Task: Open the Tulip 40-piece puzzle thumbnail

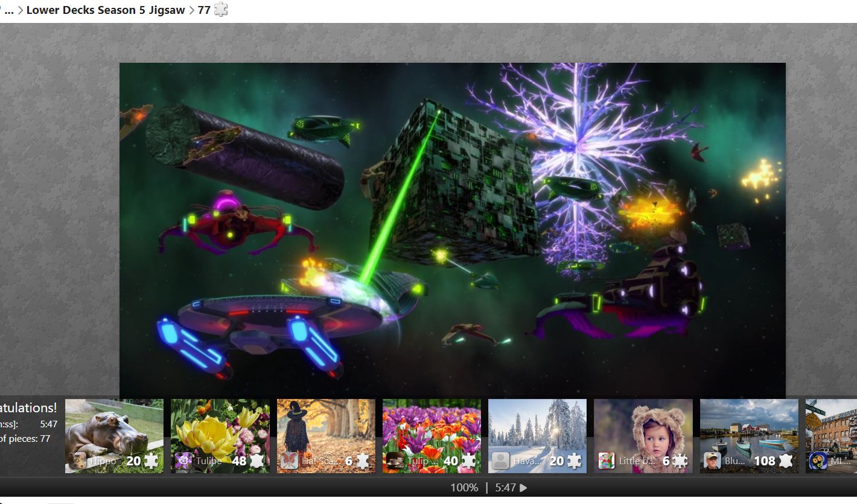Action: pyautogui.click(x=432, y=436)
